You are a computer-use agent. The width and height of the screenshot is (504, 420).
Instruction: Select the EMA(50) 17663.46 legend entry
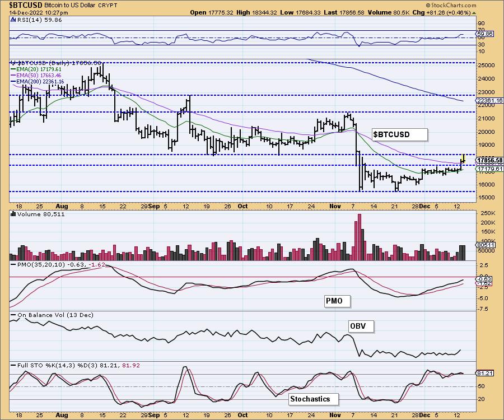point(36,75)
